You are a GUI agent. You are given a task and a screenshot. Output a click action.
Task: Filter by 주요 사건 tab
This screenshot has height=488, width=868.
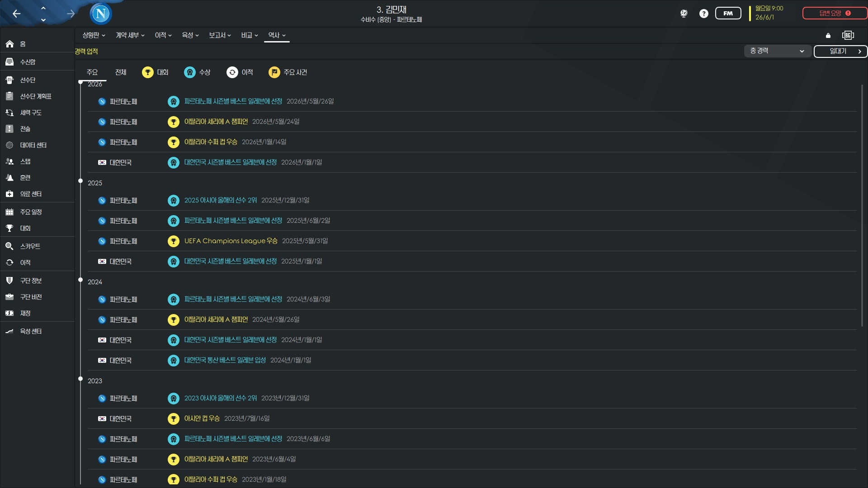point(288,72)
